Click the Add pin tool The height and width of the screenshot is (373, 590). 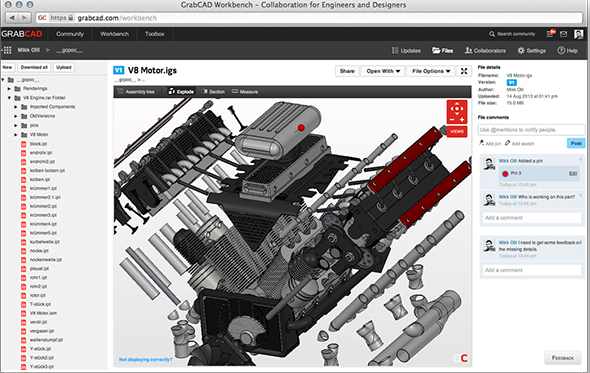(x=490, y=143)
